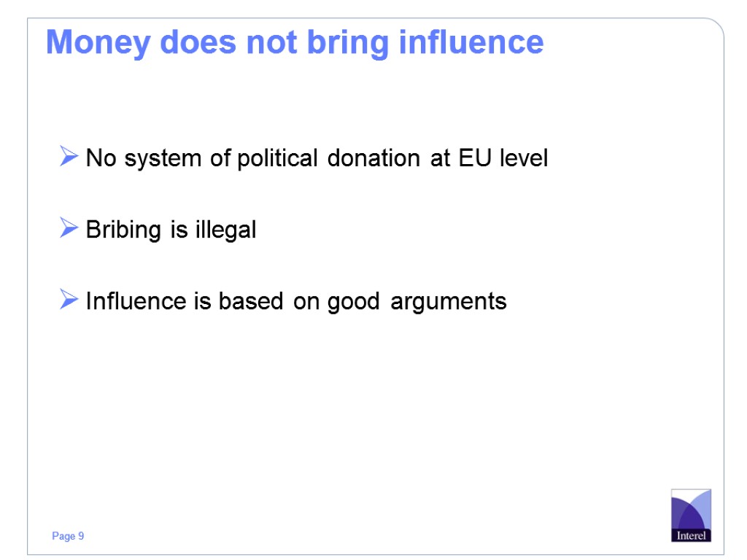Click the word arguments in third bullet
Image resolution: width=747 pixels, height=560 pixels.
click(448, 302)
